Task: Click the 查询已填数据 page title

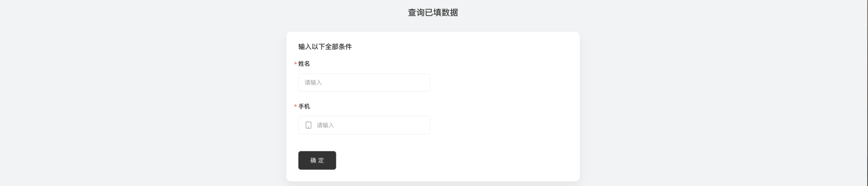Action: pyautogui.click(x=433, y=13)
